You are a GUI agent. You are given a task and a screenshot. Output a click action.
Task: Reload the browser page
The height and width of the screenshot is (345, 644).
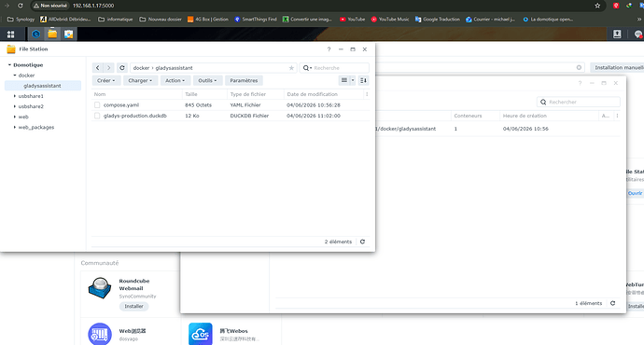[x=21, y=6]
